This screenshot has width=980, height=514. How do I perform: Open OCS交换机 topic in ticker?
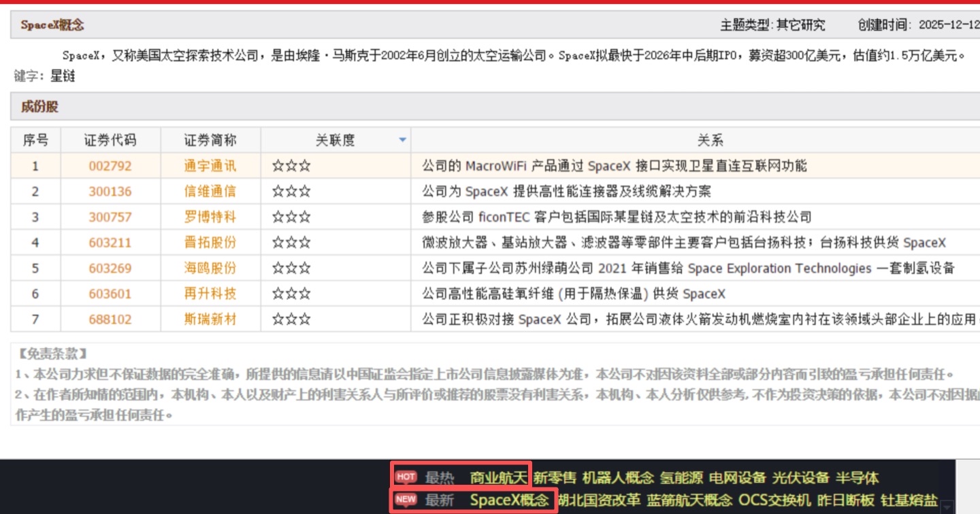pos(775,500)
